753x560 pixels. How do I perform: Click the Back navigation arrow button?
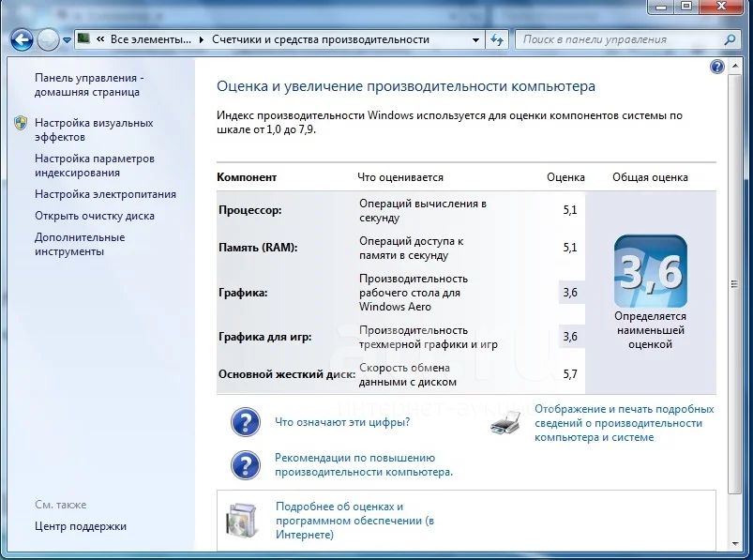tap(22, 39)
